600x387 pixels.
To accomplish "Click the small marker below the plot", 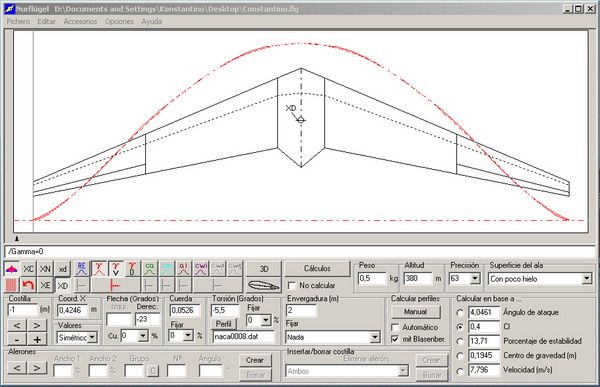I will (x=17, y=239).
